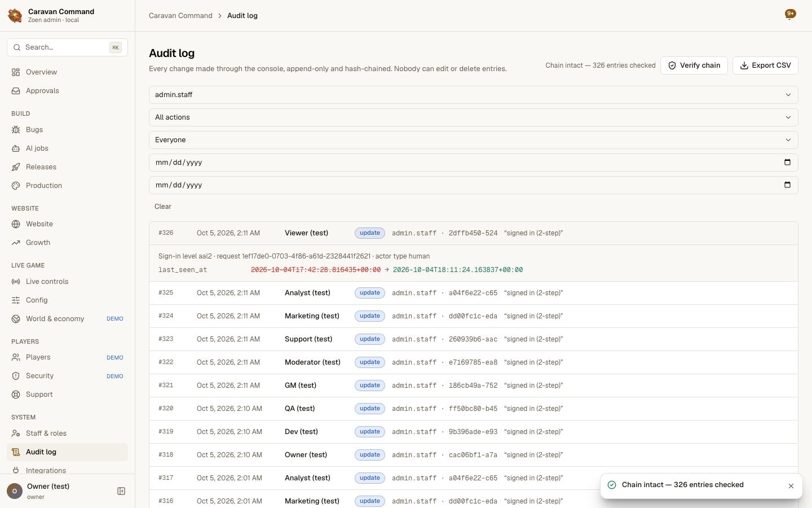Click the Export CSV button
The width and height of the screenshot is (812, 508).
coord(765,65)
